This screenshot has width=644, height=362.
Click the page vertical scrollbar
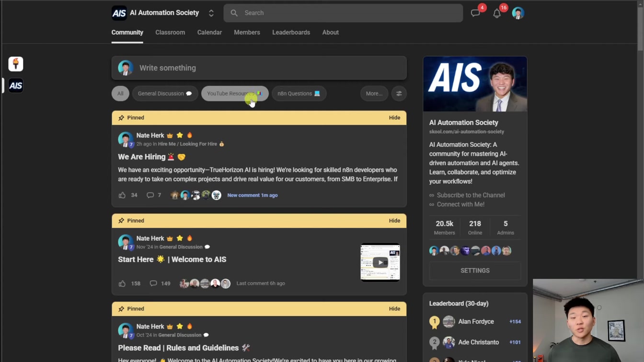pyautogui.click(x=640, y=29)
